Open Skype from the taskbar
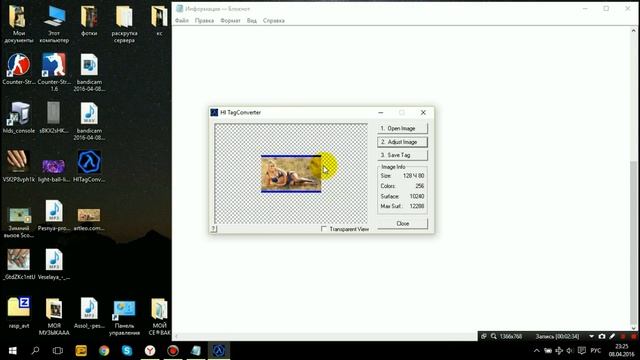Viewport: 640px width, 360px height. pos(127,351)
